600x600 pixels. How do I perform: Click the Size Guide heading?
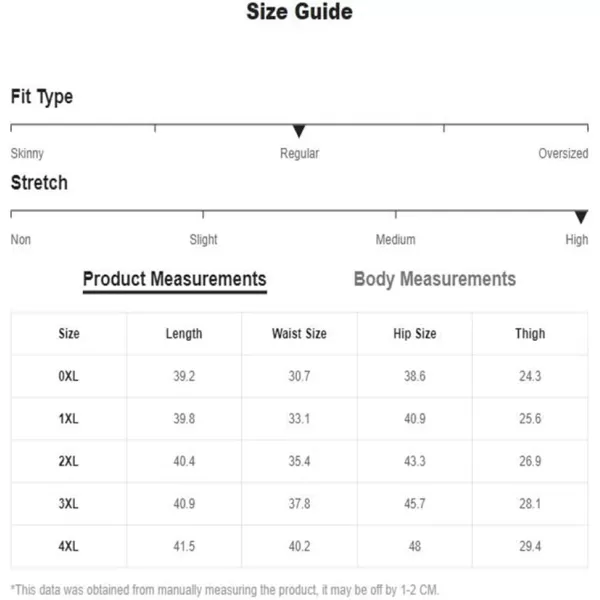[300, 11]
